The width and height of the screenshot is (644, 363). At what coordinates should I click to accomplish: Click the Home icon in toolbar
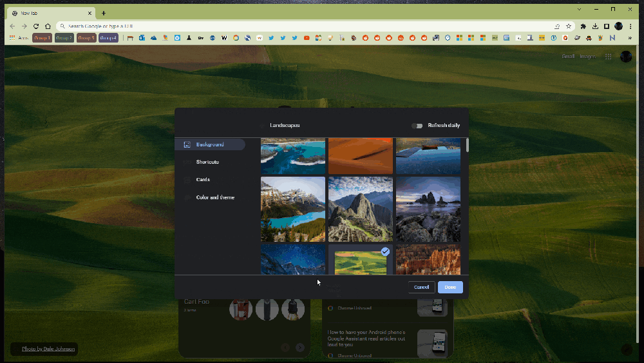(x=48, y=26)
